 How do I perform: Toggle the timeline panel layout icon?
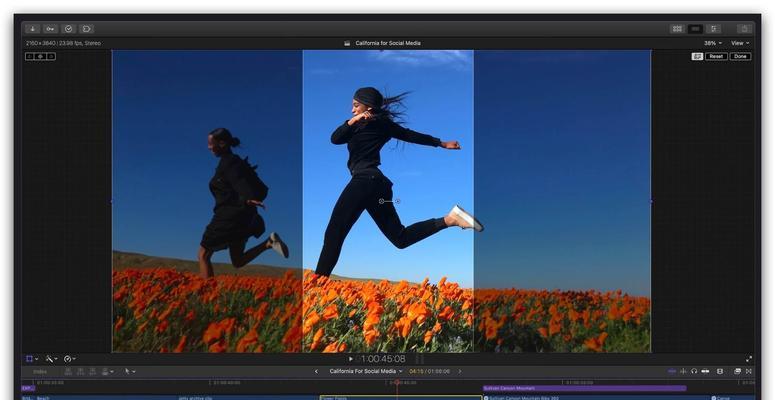(x=695, y=29)
